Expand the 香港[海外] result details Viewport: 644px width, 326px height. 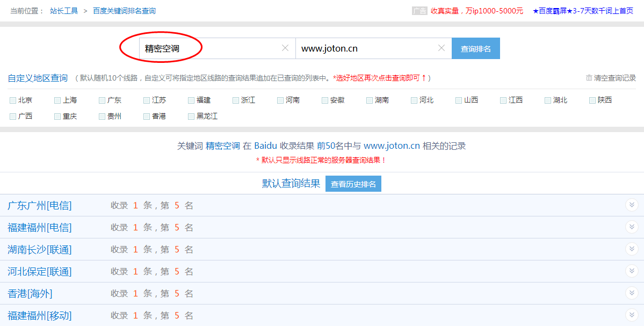(x=632, y=293)
